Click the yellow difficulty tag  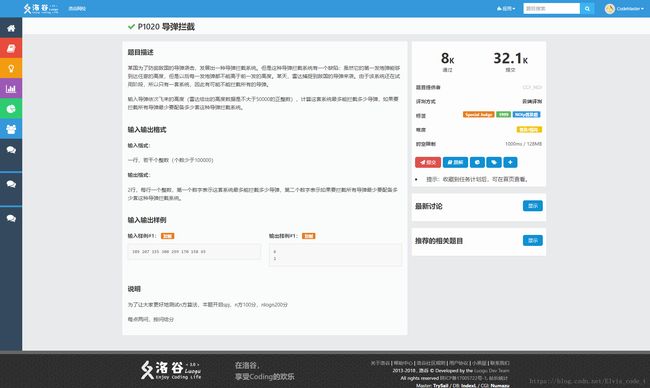(529, 129)
